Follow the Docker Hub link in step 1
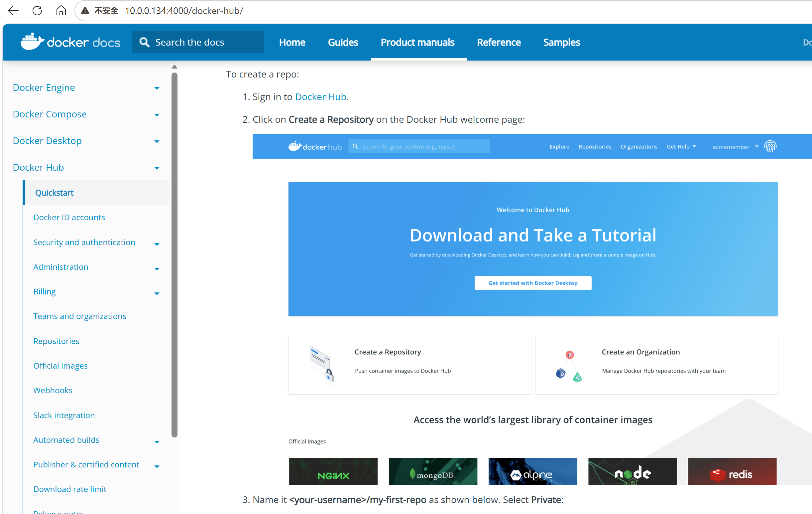This screenshot has width=812, height=514. coord(321,97)
